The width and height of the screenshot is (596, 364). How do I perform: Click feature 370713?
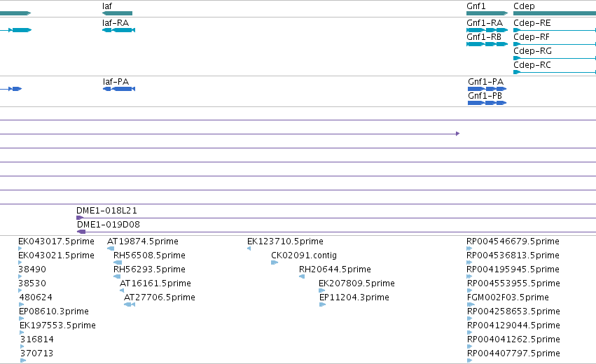tap(36, 353)
